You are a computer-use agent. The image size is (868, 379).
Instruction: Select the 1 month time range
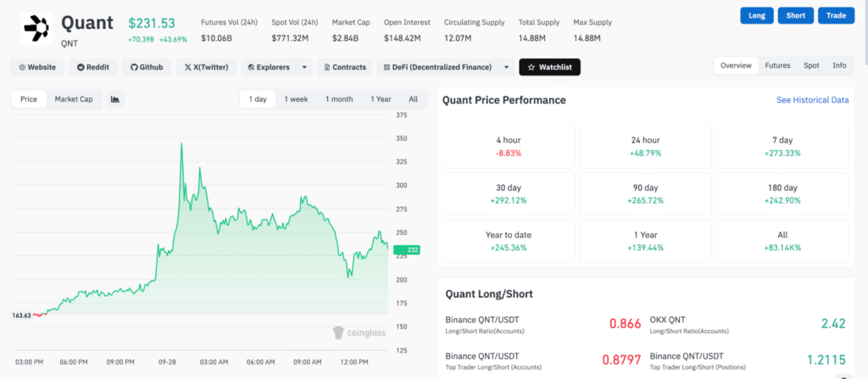(x=339, y=99)
